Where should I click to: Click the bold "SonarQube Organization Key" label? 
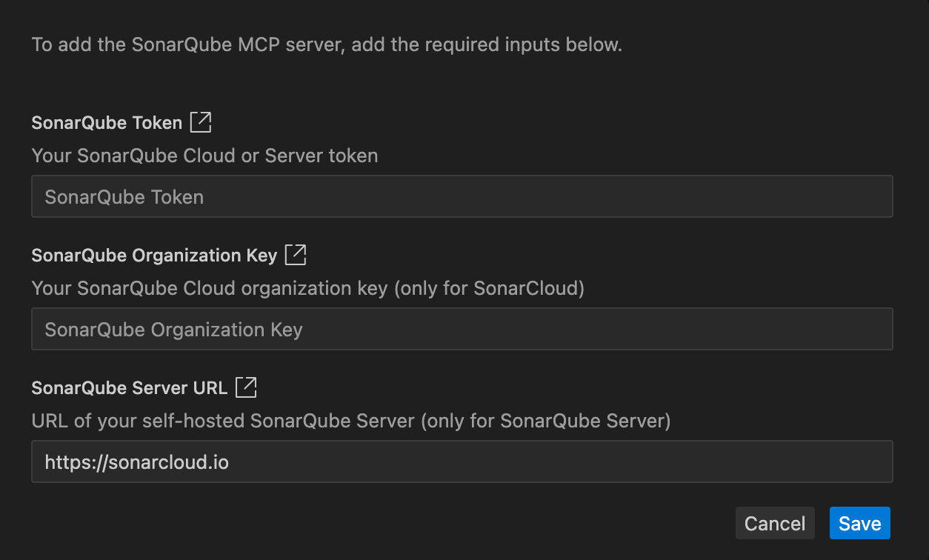tap(154, 256)
